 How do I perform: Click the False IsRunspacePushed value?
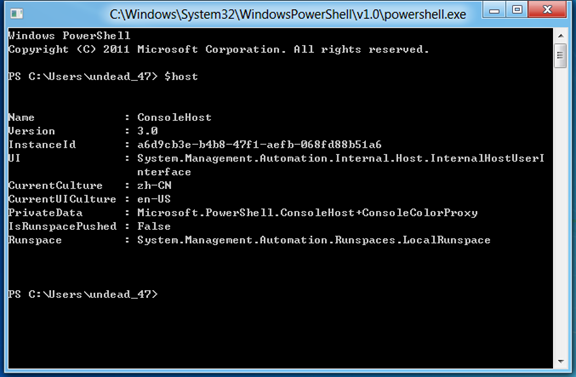154,226
